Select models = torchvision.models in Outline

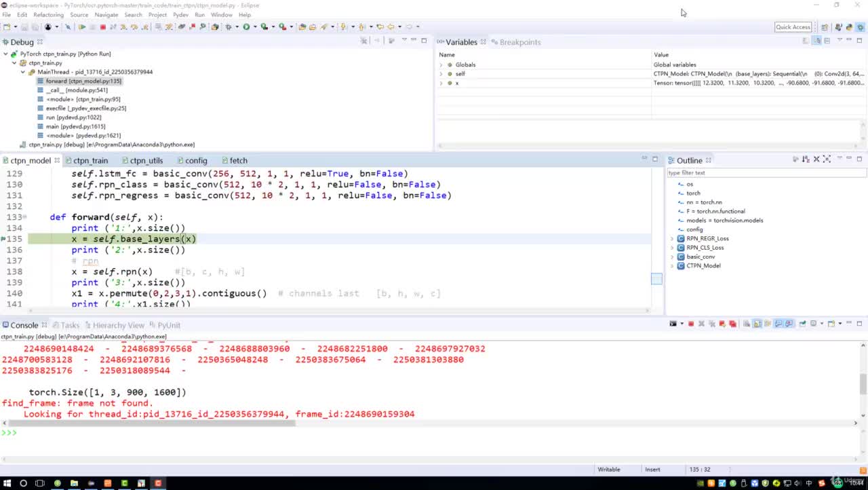[x=724, y=221]
